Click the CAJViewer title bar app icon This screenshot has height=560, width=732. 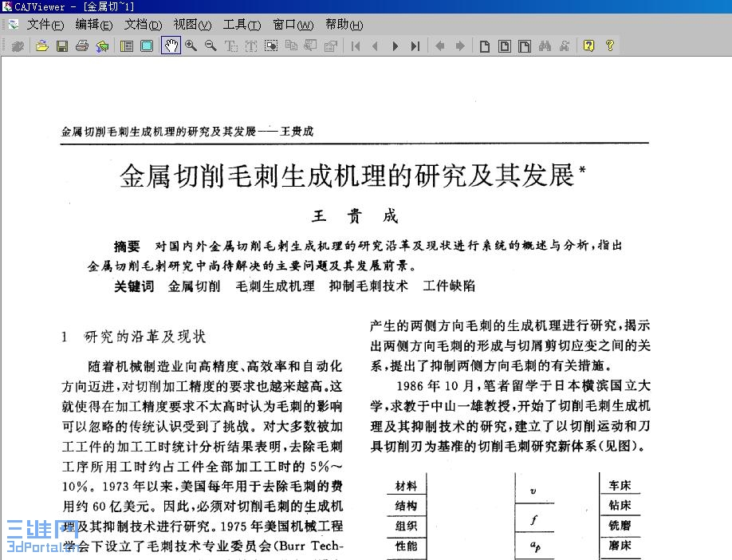click(x=6, y=6)
